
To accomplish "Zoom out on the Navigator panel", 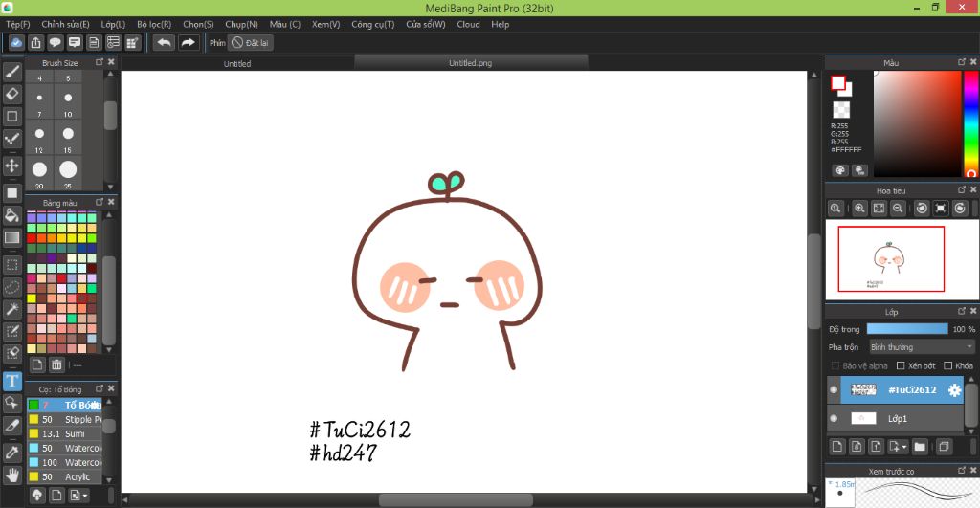I will click(898, 208).
